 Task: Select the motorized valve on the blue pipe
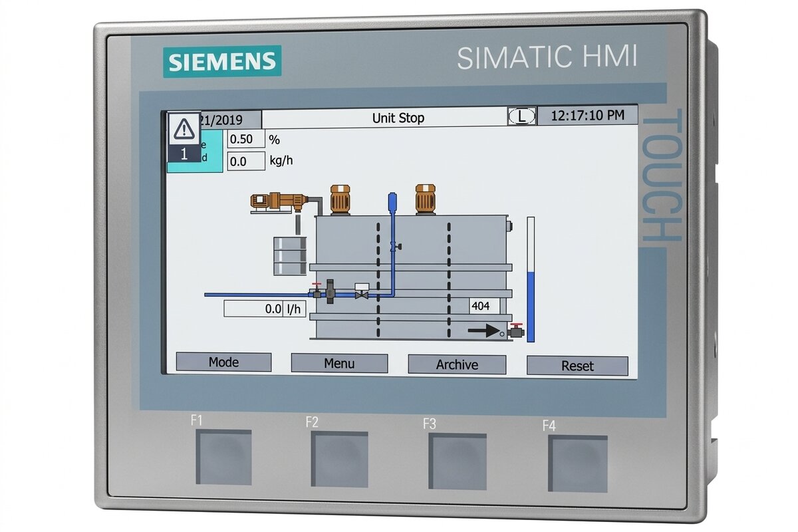point(362,291)
